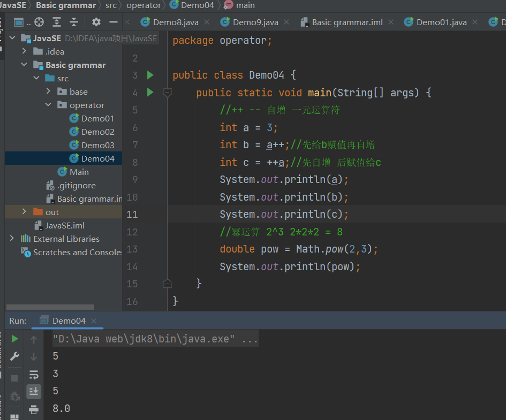Open Demo02 in the project tree
Viewport: 506px width, 420px height.
(x=97, y=132)
